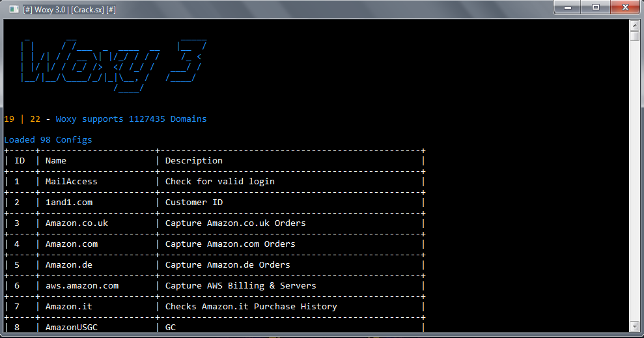
Task: Click the ID "3" cell
Action: point(17,223)
